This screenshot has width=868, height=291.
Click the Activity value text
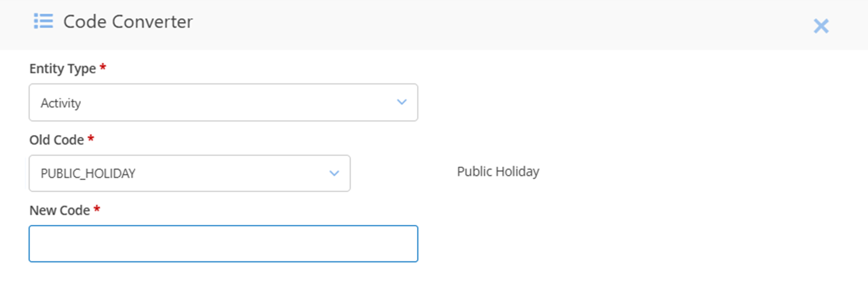click(x=60, y=103)
